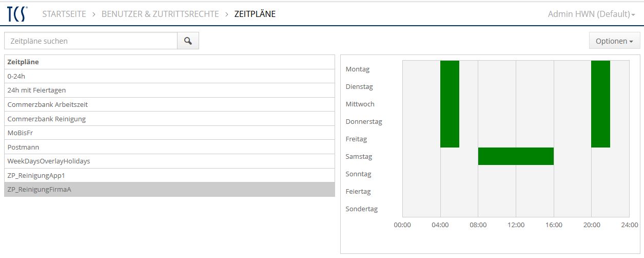The height and width of the screenshot is (258, 644).
Task: Click the green Saturday 08:00-16:00 time block
Action: [x=516, y=156]
